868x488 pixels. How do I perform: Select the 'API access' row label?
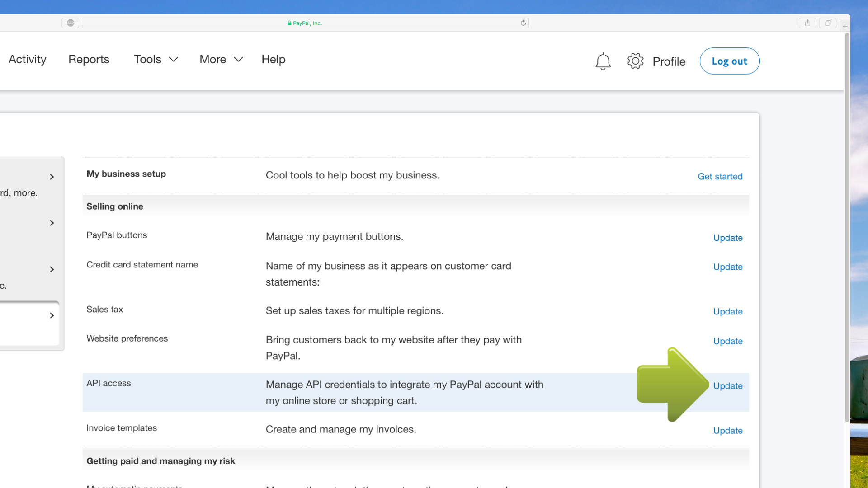pyautogui.click(x=108, y=383)
